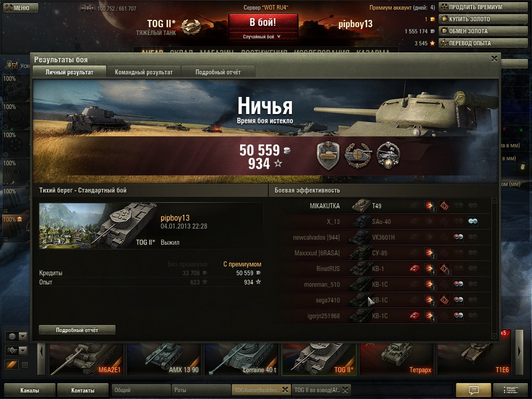Open the top "Подробный отчёт" tab
The image size is (532, 399).
(x=218, y=72)
